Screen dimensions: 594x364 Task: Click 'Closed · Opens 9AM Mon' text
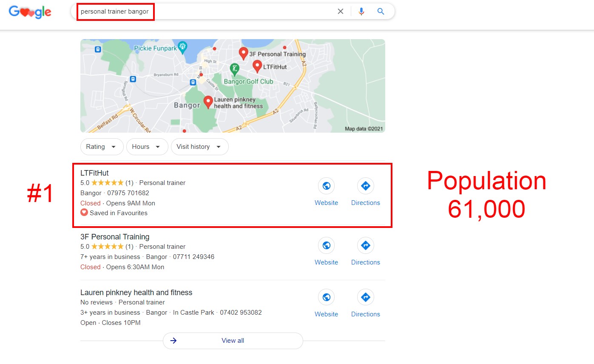[x=118, y=203]
